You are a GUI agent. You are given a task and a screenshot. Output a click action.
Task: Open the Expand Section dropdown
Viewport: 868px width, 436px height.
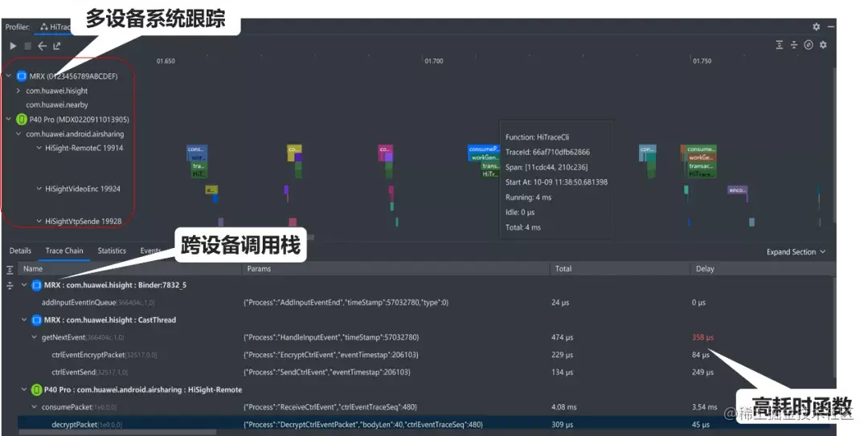796,252
